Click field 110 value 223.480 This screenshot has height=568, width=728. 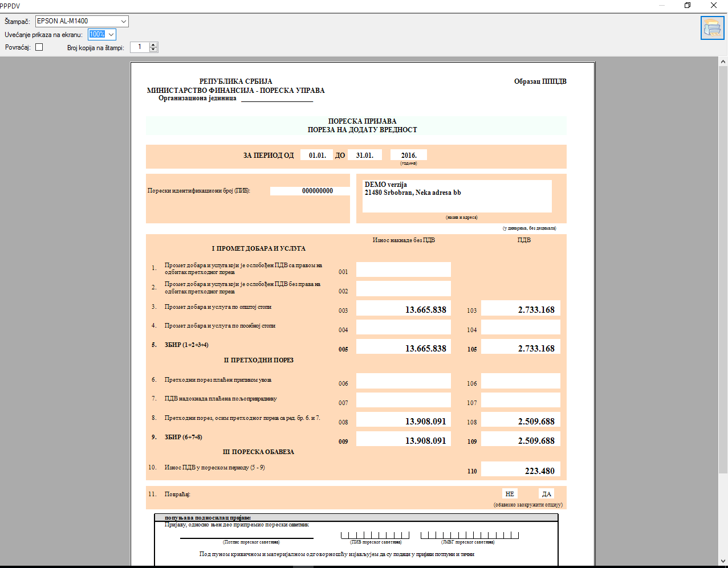(520, 470)
